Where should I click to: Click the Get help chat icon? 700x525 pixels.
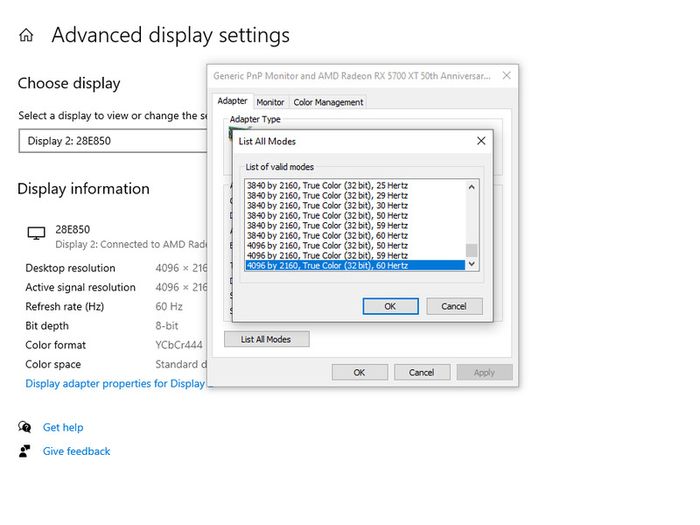click(x=25, y=427)
